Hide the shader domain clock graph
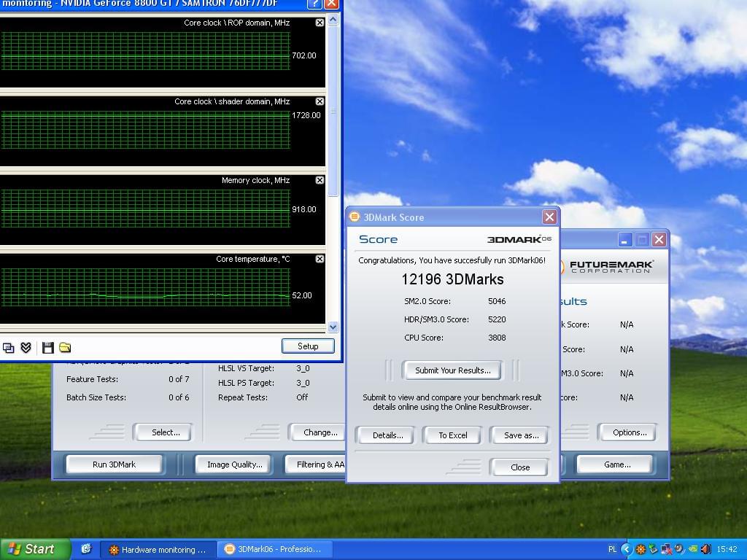Viewport: 747px width, 560px height. click(320, 101)
